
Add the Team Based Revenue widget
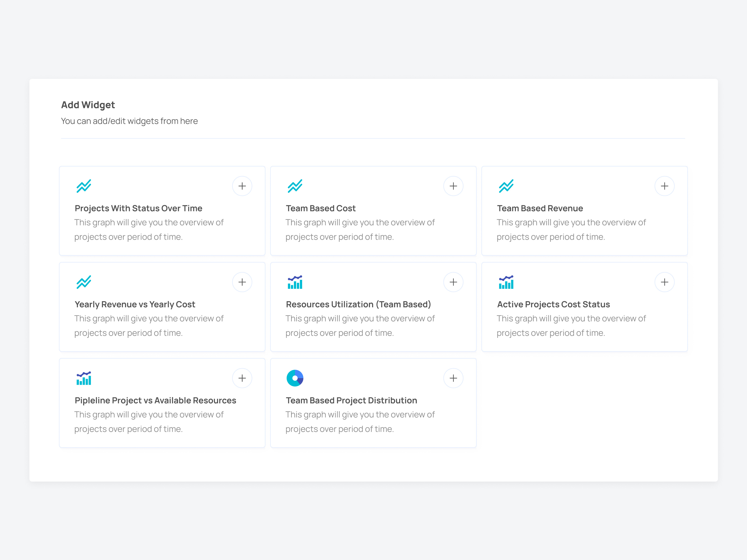click(664, 186)
